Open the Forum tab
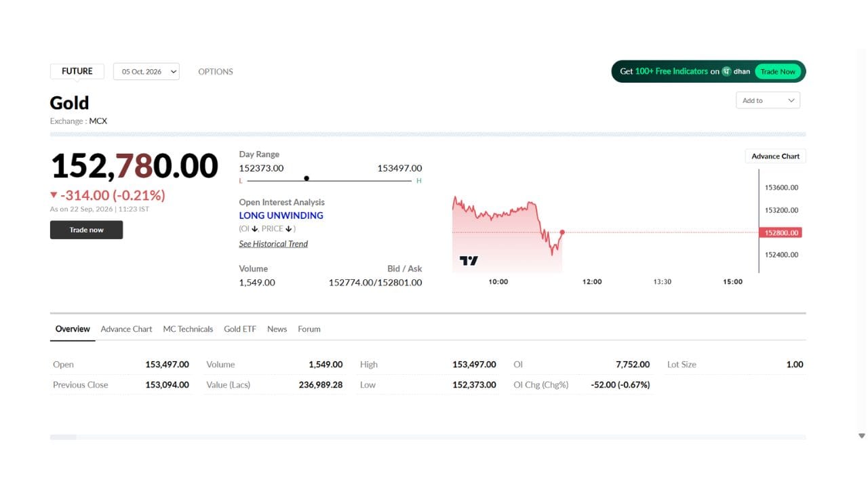The height and width of the screenshot is (488, 868). pyautogui.click(x=309, y=329)
